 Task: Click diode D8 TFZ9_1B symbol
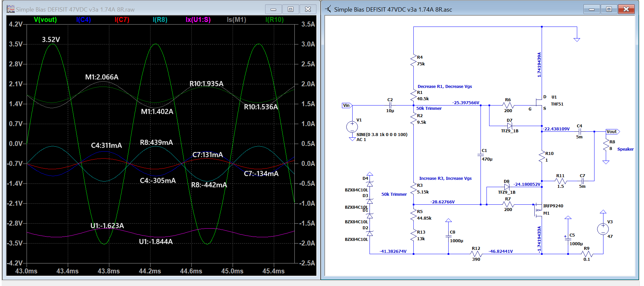pyautogui.click(x=507, y=187)
